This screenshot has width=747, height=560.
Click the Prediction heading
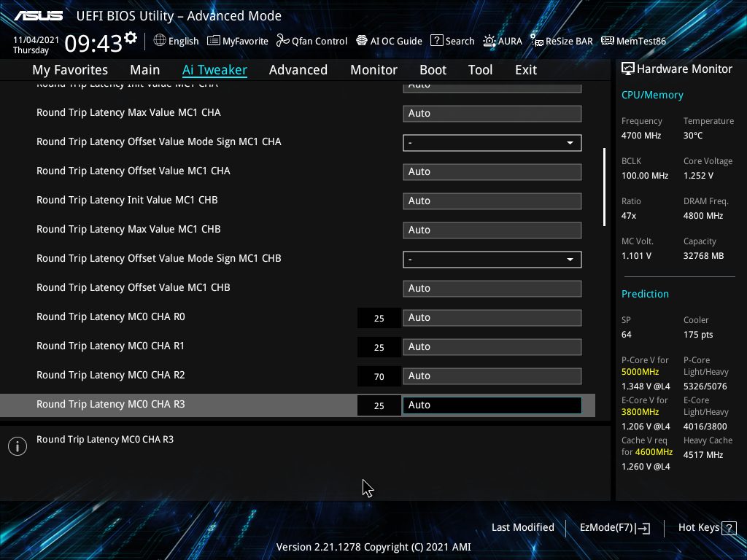[645, 295]
